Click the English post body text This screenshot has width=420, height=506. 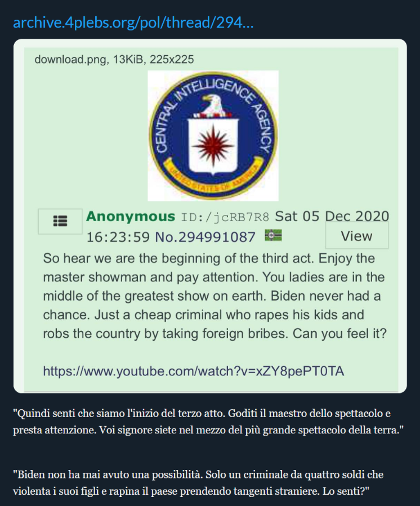point(215,295)
